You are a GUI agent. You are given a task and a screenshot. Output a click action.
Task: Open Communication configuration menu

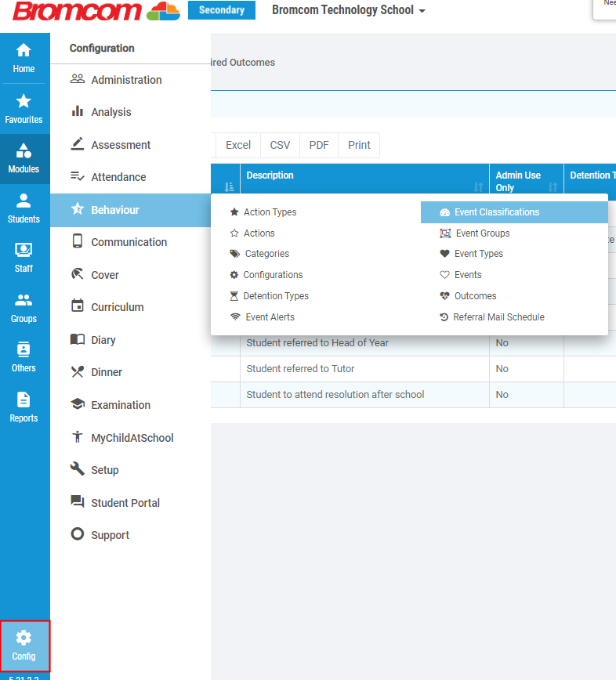131,242
